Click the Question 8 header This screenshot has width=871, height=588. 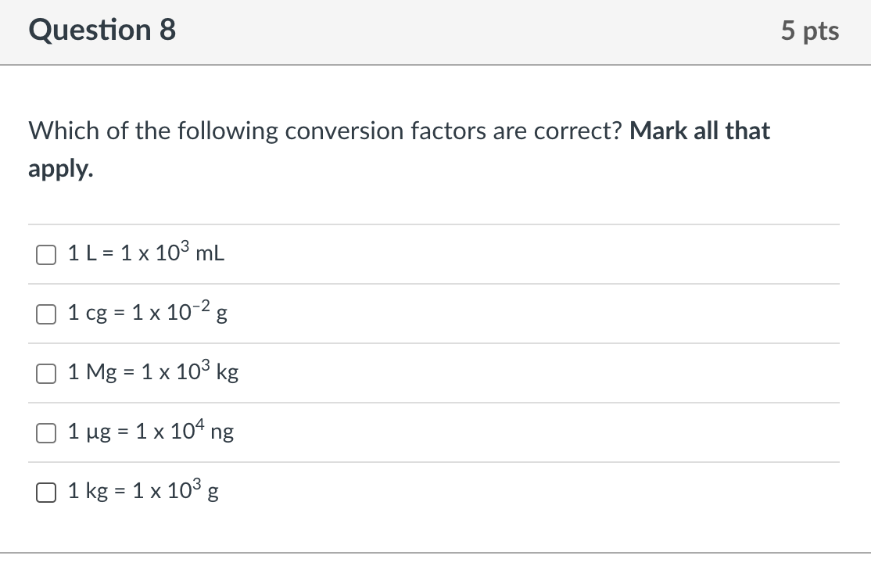[x=102, y=30]
